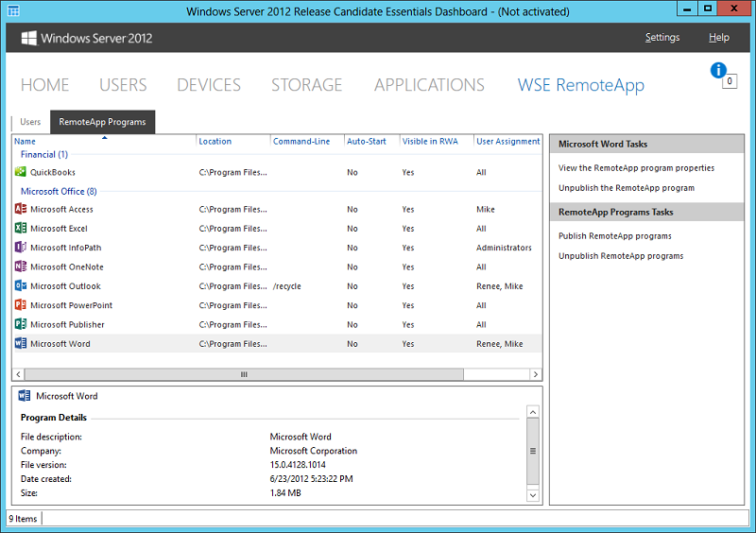Unpublish the RemoteApp program
Screen dimensions: 756x533
click(627, 188)
